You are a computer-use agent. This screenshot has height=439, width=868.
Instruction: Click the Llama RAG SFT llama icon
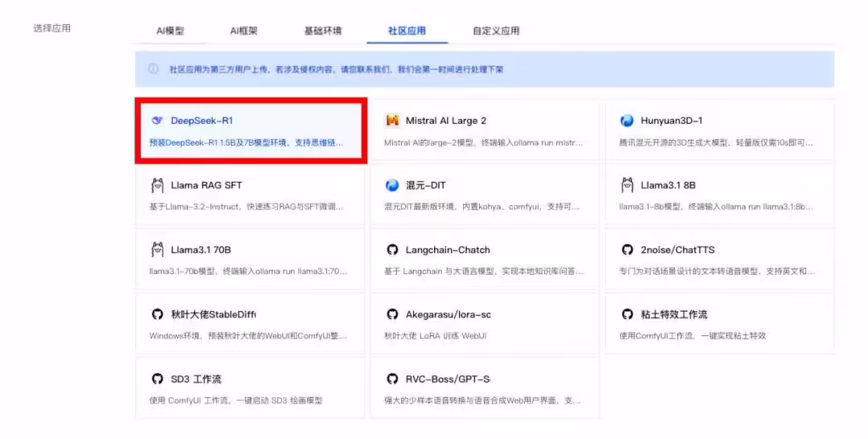click(158, 185)
